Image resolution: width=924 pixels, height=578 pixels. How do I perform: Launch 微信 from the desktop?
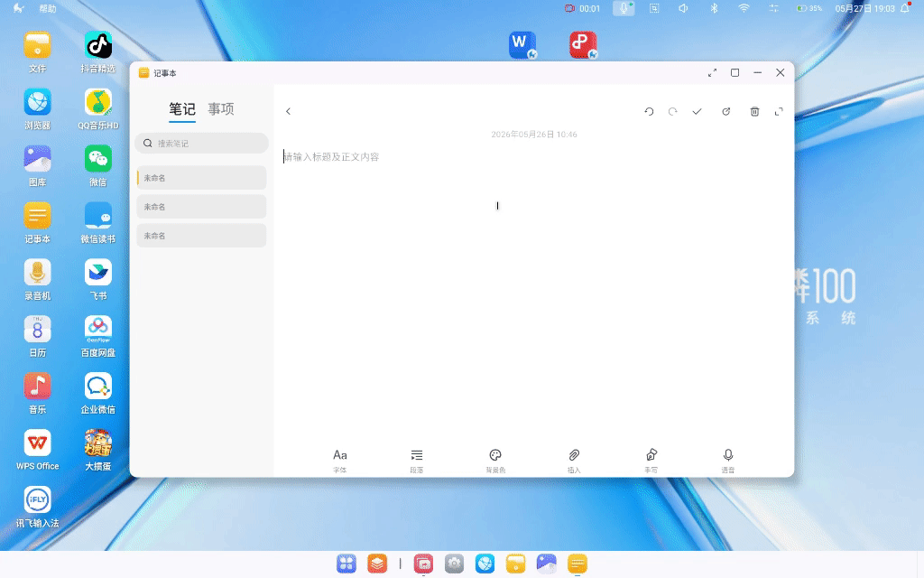coord(97,165)
